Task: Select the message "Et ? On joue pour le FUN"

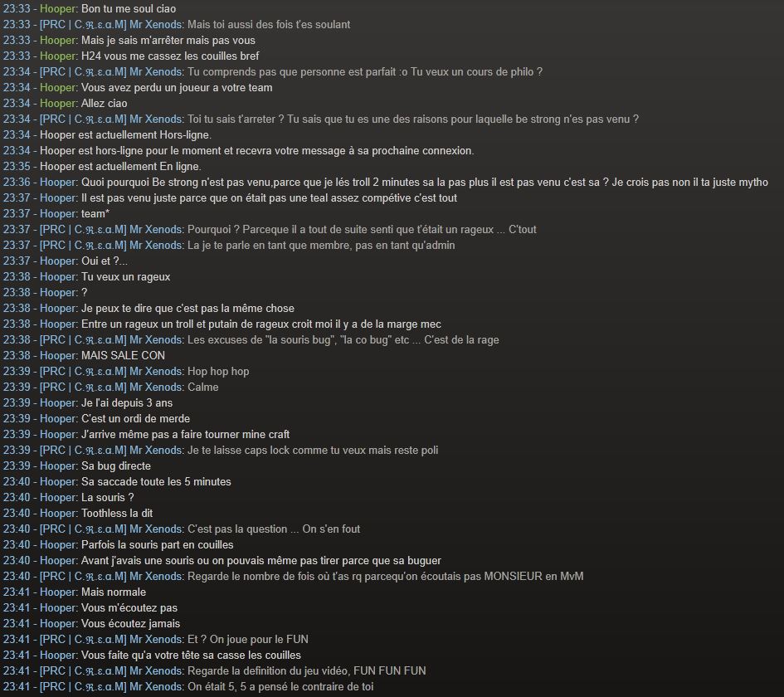Action: pyautogui.click(x=248, y=639)
